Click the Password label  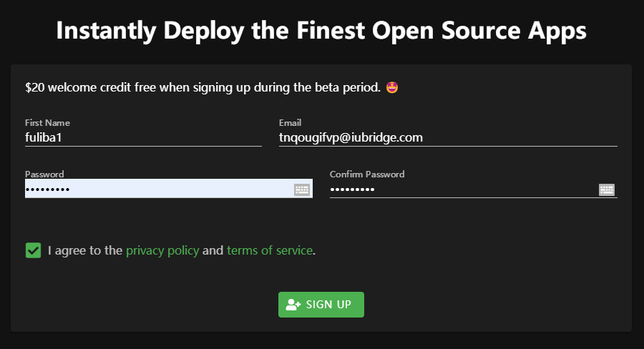(x=44, y=174)
